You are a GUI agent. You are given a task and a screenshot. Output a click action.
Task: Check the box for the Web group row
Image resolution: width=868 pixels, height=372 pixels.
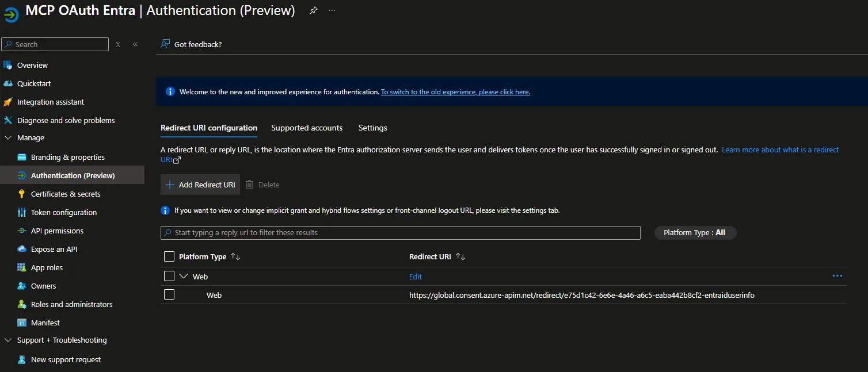point(169,276)
